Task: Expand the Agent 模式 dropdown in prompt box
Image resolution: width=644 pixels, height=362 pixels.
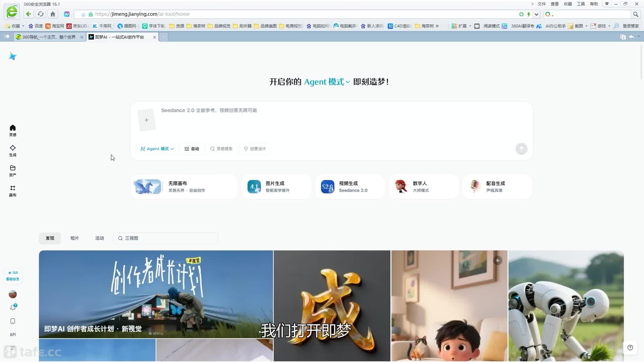Action: click(157, 149)
